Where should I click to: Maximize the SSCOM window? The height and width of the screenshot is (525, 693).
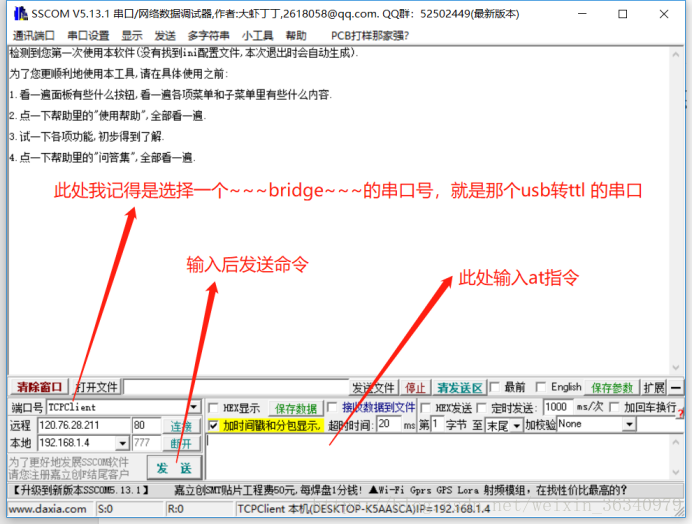coord(622,14)
